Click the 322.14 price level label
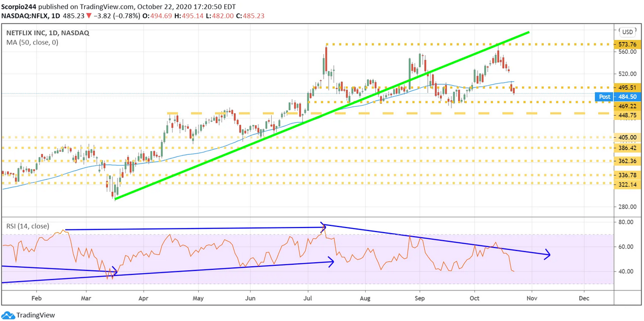 627,185
